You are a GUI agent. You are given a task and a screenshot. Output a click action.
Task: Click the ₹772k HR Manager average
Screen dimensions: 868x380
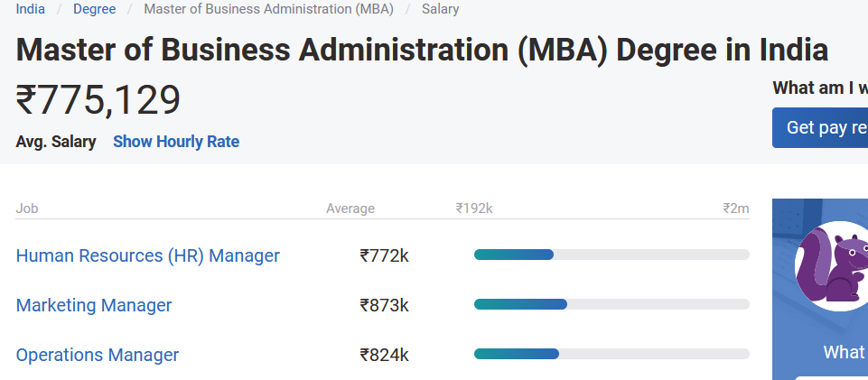384,255
